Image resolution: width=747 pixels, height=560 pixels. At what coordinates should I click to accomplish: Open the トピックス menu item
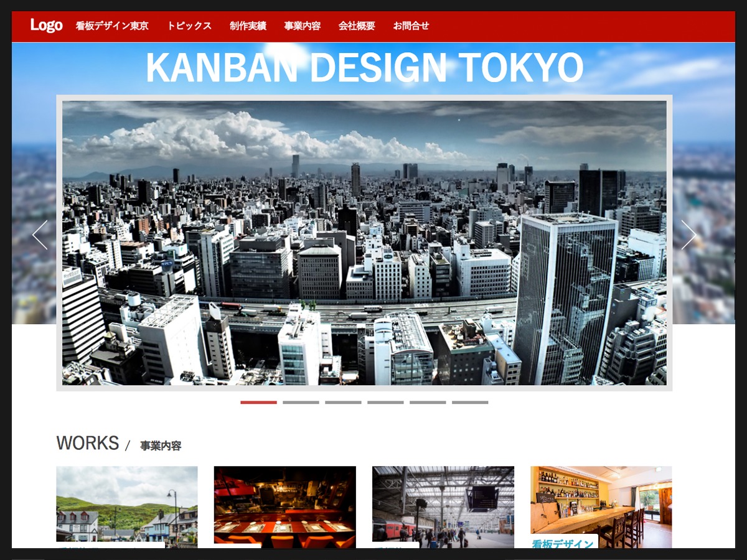point(189,26)
